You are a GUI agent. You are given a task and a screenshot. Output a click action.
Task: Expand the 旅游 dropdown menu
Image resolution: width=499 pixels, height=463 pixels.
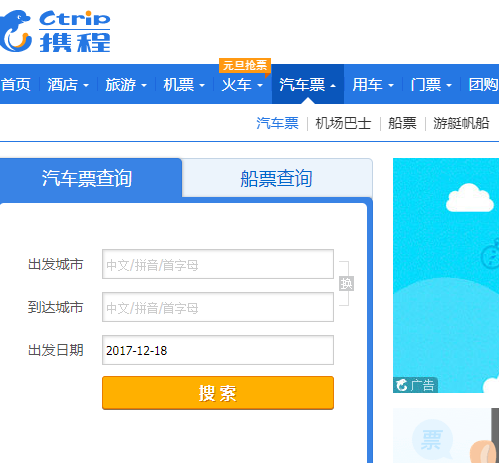pyautogui.click(x=126, y=84)
